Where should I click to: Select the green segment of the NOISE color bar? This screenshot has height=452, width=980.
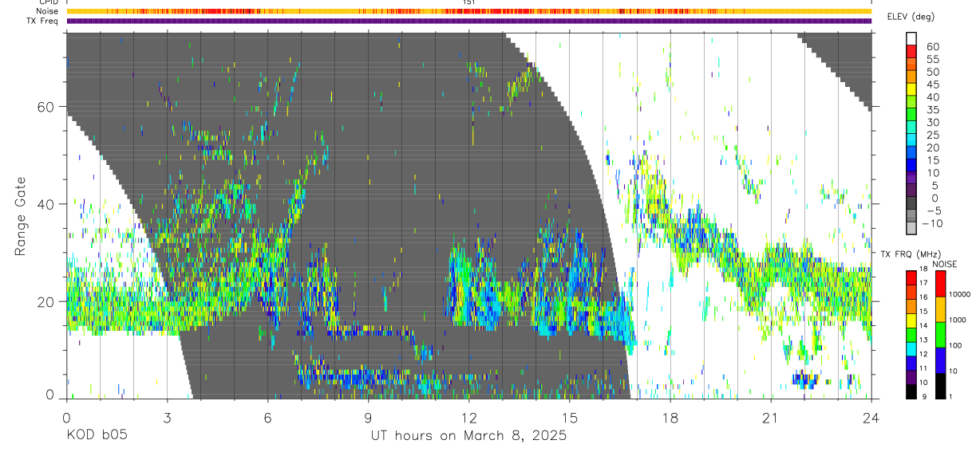point(940,335)
